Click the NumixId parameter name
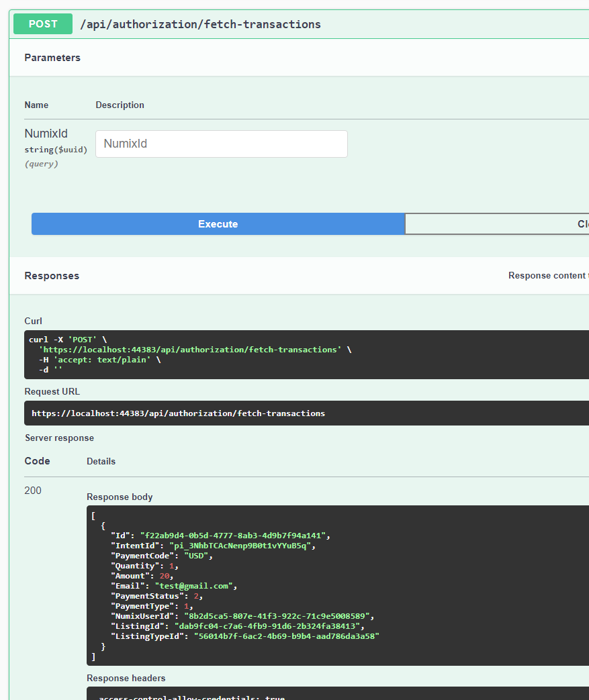 [x=46, y=134]
